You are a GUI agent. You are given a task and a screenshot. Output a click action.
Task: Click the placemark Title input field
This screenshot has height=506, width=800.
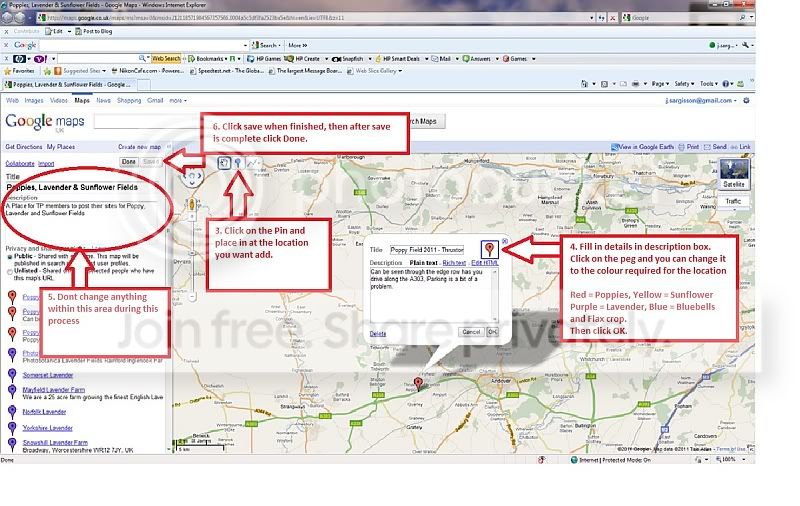(427, 249)
